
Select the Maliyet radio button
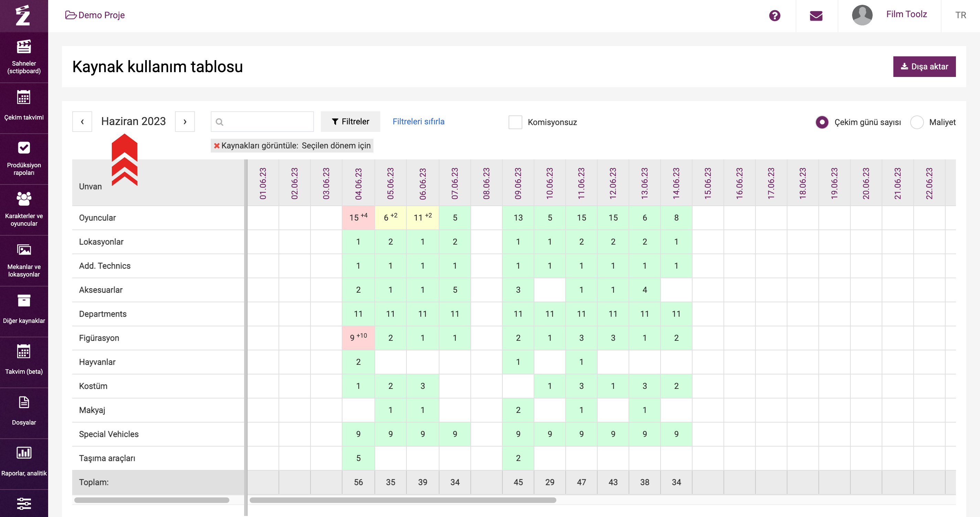tap(916, 122)
